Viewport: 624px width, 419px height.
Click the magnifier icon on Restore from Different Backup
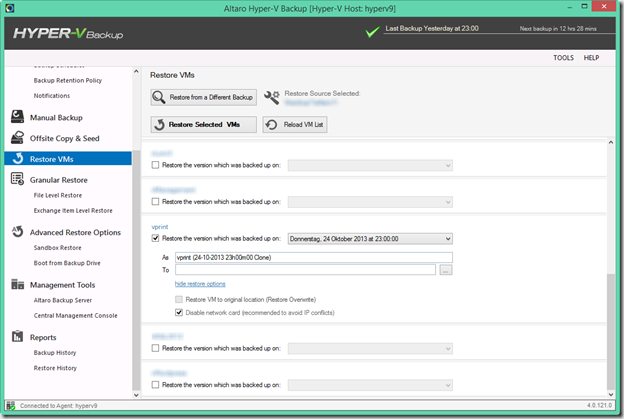click(x=159, y=97)
